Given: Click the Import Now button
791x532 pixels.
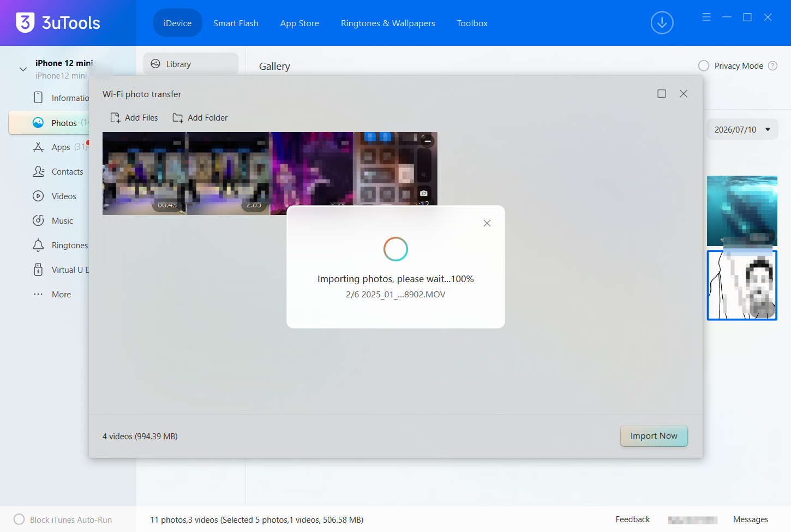Looking at the screenshot, I should [654, 436].
